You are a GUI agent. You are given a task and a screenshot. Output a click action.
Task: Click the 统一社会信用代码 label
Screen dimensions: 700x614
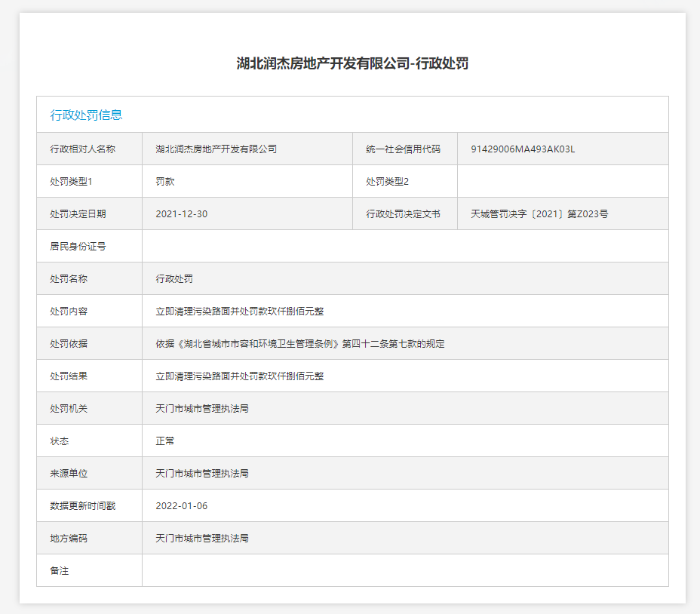[x=403, y=149]
